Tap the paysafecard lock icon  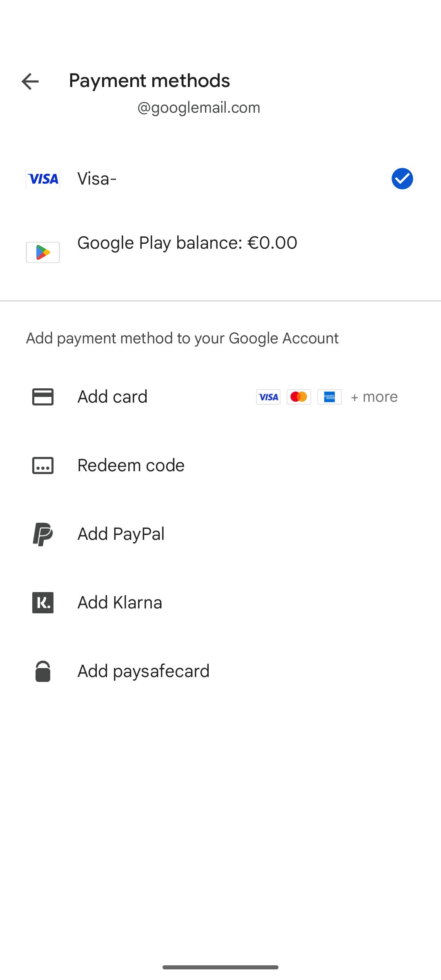43,671
